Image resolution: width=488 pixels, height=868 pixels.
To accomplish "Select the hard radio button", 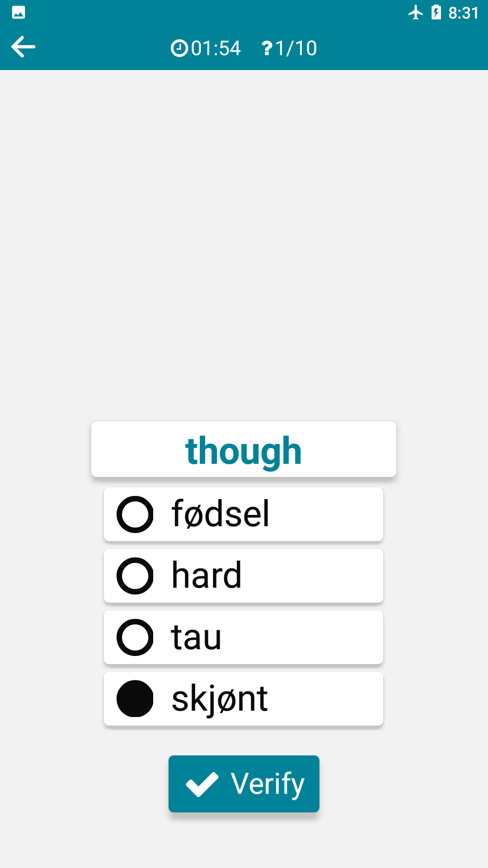I will 135,576.
